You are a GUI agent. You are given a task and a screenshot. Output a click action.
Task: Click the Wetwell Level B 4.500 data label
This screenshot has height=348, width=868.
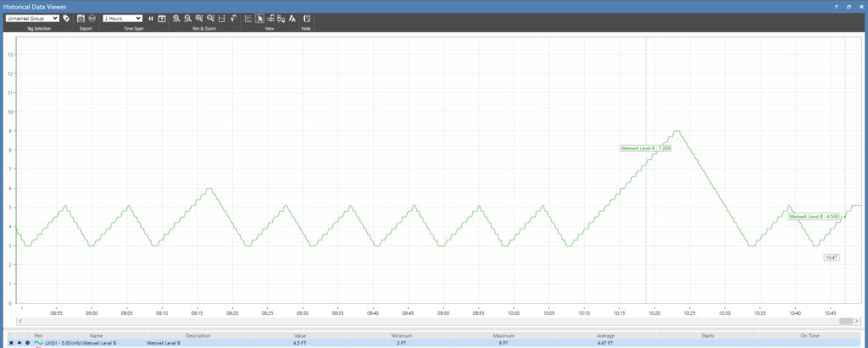tap(814, 217)
